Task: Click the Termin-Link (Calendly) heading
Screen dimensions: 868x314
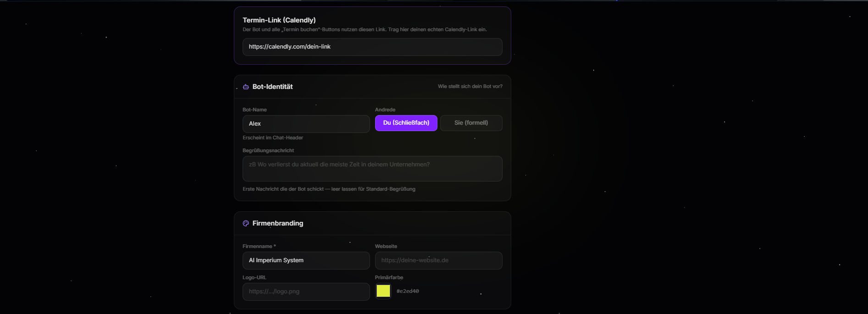Action: (x=279, y=20)
